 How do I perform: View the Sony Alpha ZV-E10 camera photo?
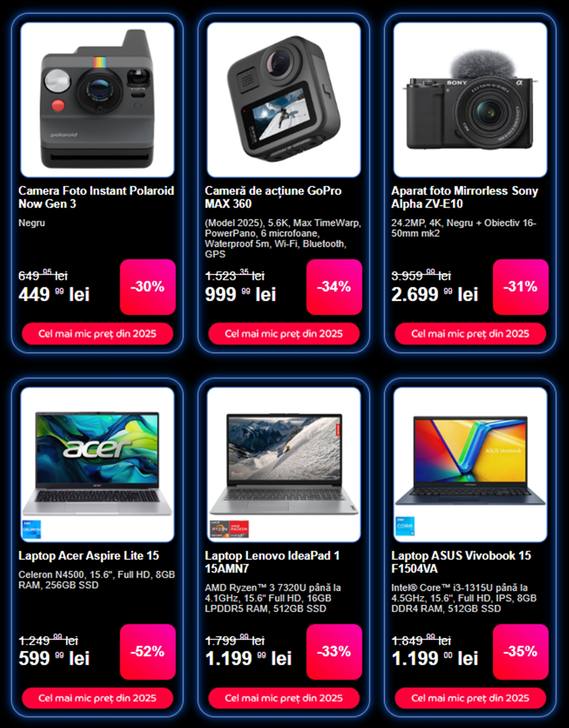click(x=470, y=99)
